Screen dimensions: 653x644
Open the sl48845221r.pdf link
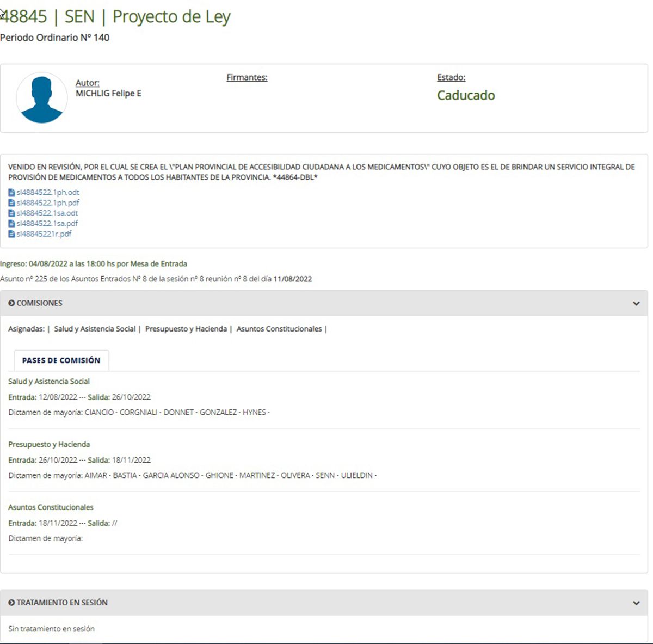44,234
